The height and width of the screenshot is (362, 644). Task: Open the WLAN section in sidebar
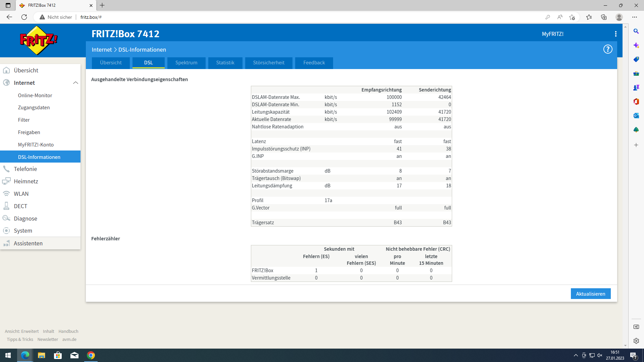tap(21, 193)
